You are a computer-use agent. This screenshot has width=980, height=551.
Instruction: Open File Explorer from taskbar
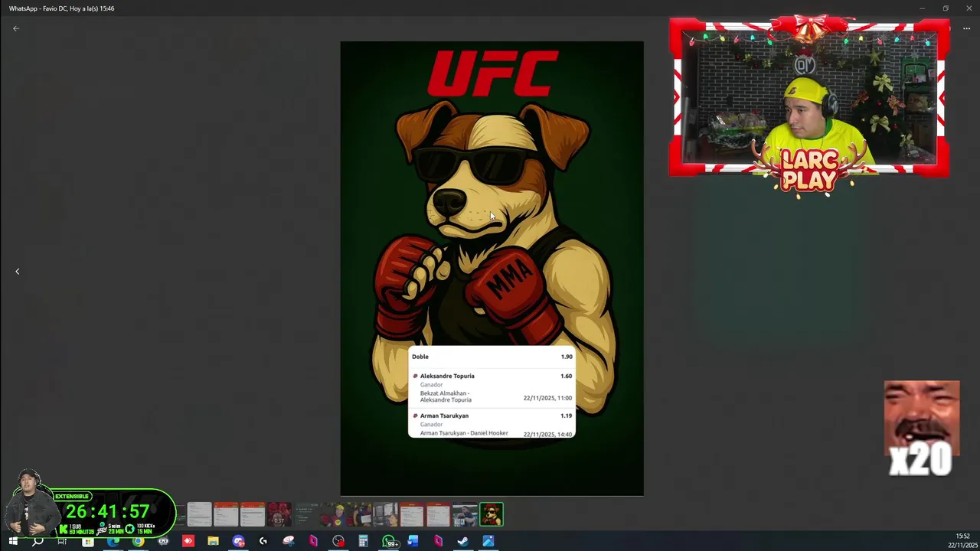[x=213, y=541]
